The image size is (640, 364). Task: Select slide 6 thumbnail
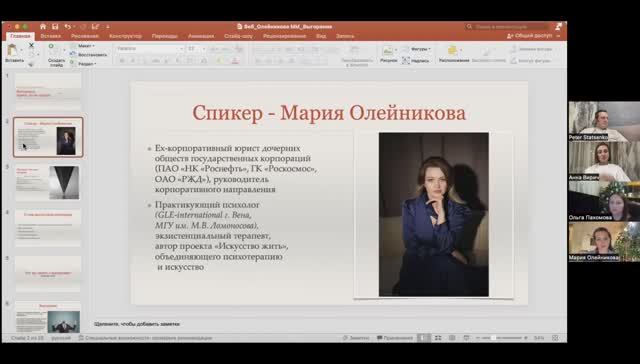click(x=48, y=317)
